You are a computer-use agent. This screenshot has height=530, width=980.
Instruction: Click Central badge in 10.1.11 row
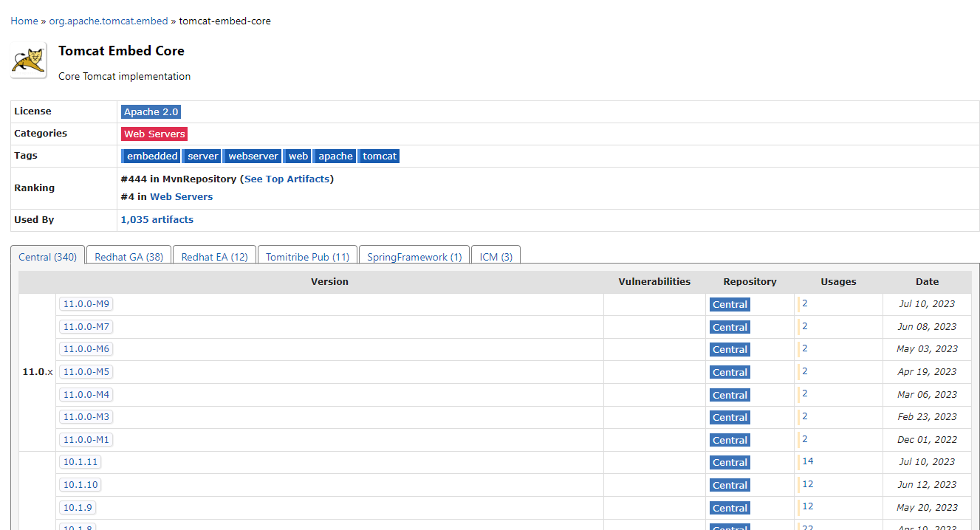point(730,462)
